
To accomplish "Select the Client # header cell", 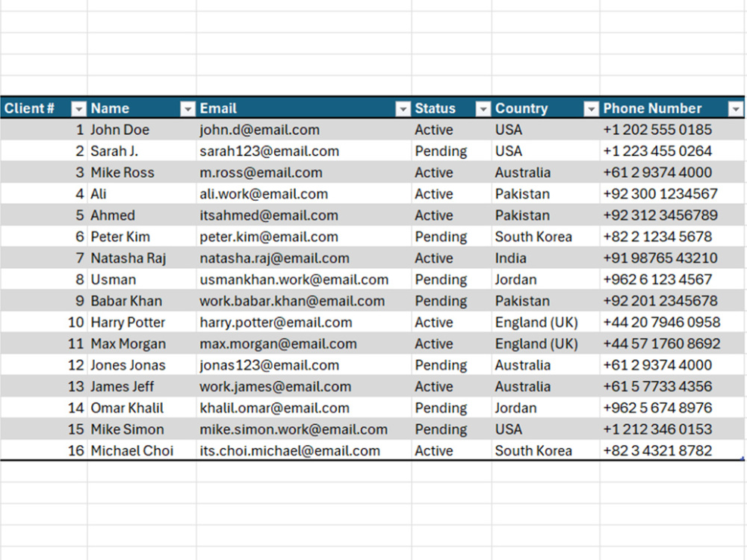I will [44, 108].
